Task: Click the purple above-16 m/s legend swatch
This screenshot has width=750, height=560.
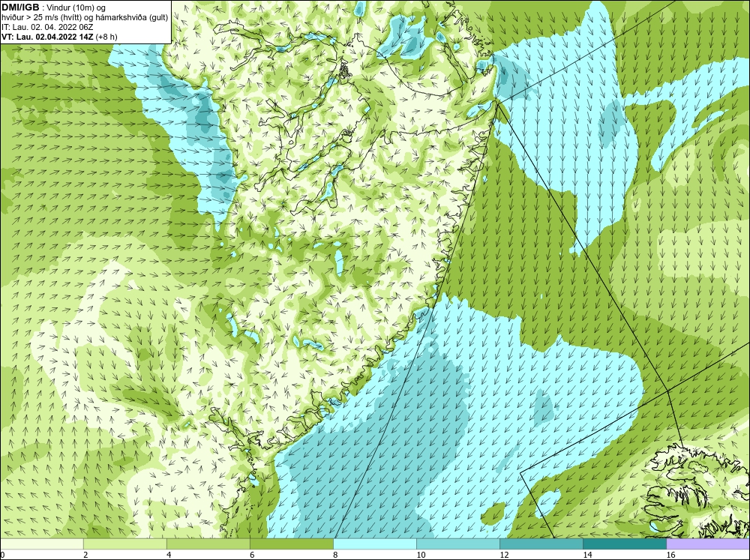Action: pos(708,544)
